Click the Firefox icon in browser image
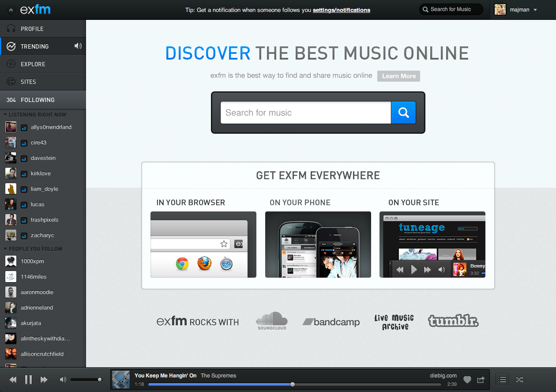Screen dimensions: 556x392 pos(204,264)
